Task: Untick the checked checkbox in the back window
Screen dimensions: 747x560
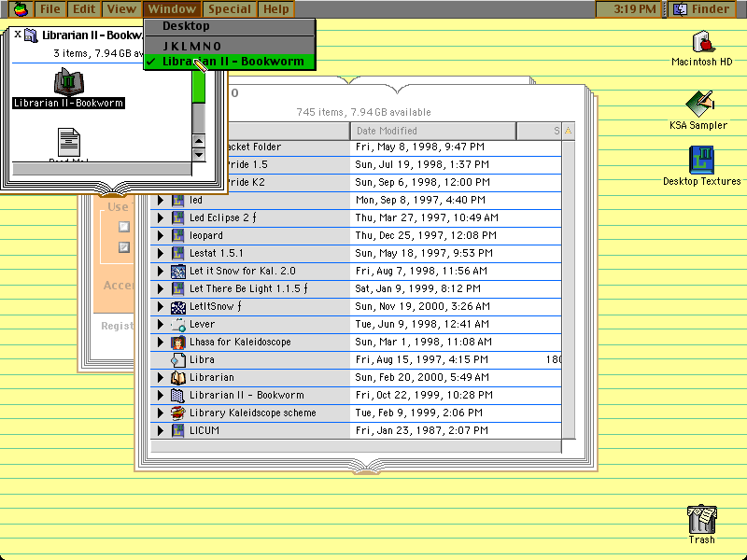Action: click(x=124, y=247)
